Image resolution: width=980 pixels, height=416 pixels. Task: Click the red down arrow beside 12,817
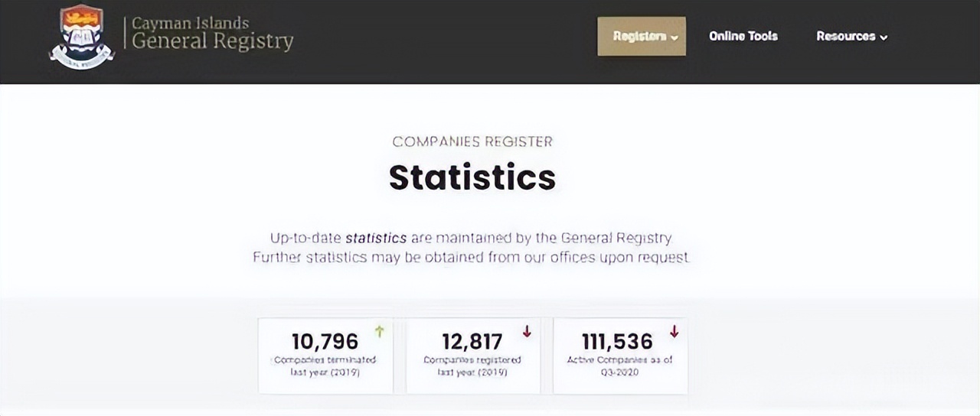tap(527, 331)
